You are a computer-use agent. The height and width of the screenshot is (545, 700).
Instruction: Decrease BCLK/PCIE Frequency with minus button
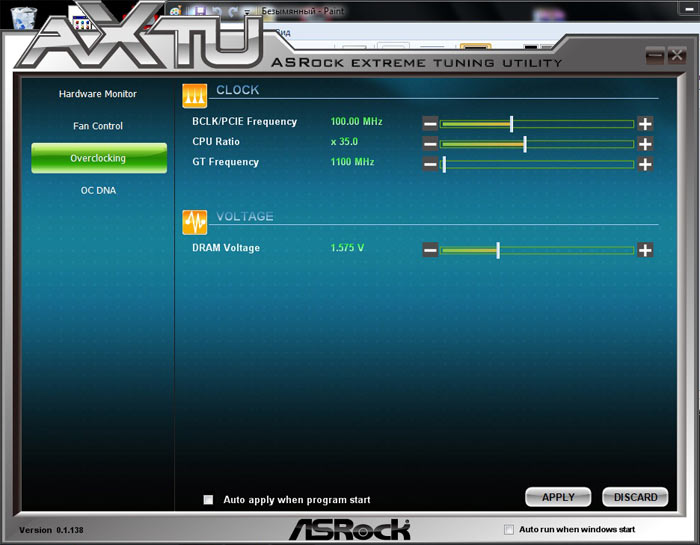coord(430,124)
